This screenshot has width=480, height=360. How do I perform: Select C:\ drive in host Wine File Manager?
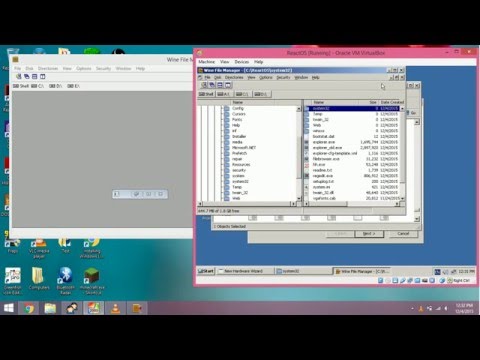(38, 86)
